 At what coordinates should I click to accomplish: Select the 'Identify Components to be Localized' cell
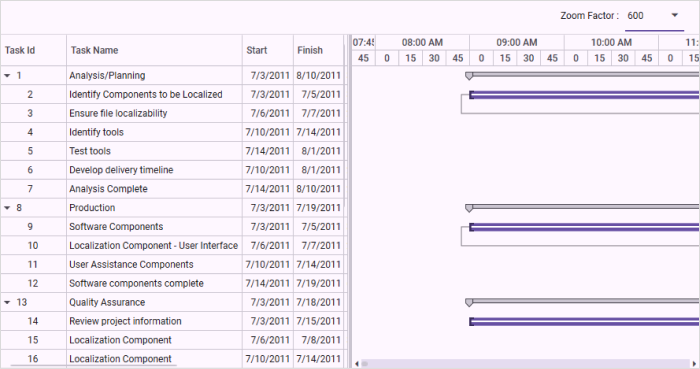point(154,95)
